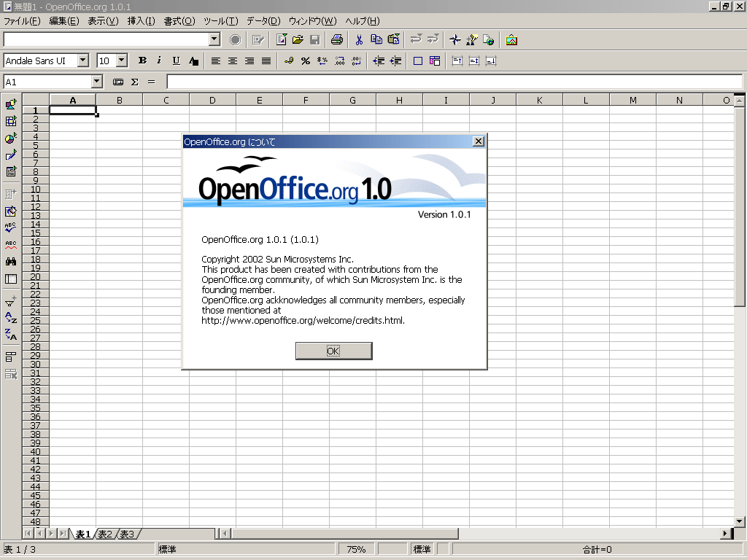This screenshot has height=560, width=747.
Task: Click the Sort Descending Z-A icon
Action: (11, 334)
